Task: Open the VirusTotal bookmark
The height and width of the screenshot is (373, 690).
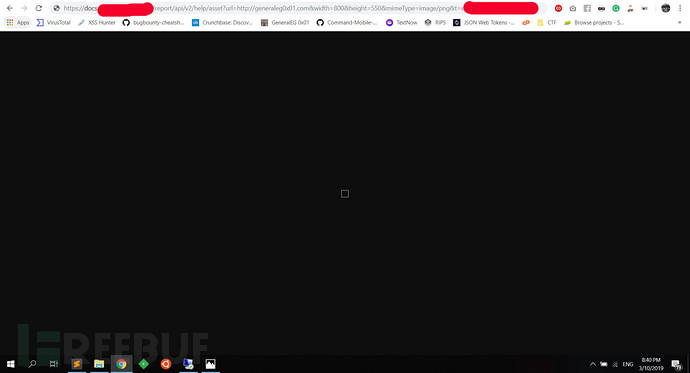Action: tap(53, 22)
